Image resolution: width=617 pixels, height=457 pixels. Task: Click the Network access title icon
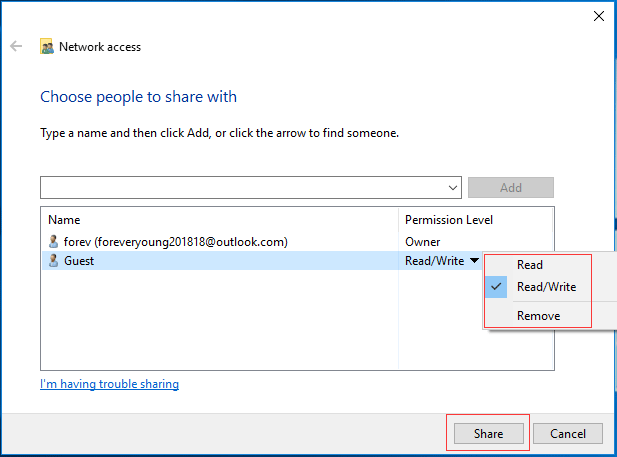pyautogui.click(x=47, y=46)
